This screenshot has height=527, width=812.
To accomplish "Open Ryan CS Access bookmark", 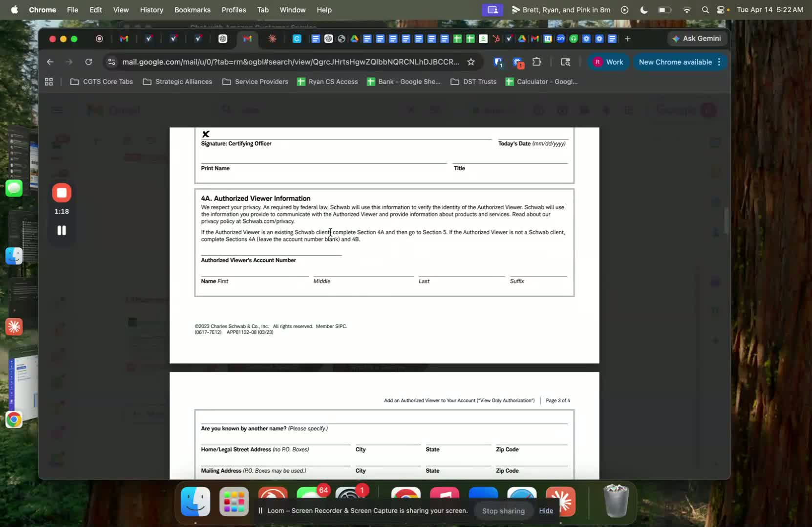I will click(327, 82).
